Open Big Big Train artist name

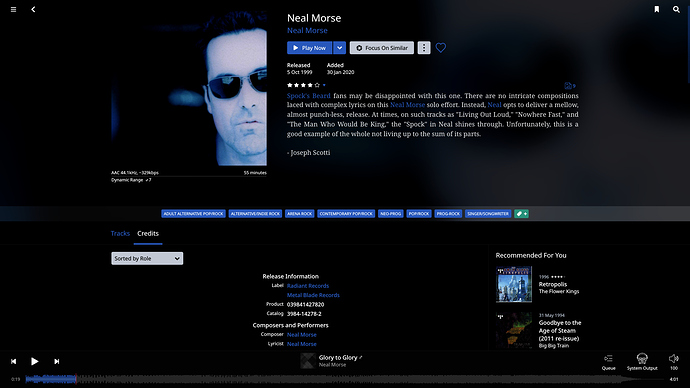coord(554,346)
